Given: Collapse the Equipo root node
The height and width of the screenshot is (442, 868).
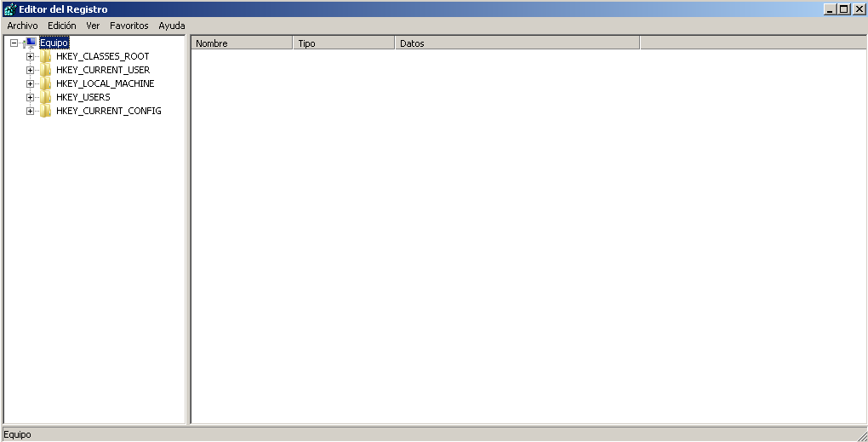Looking at the screenshot, I should click(x=14, y=43).
